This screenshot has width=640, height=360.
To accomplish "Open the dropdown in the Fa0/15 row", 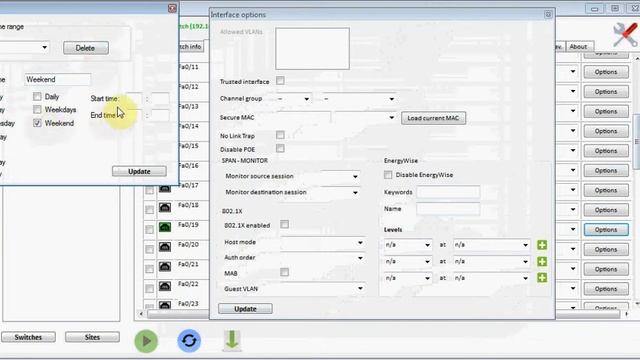I will 573,151.
